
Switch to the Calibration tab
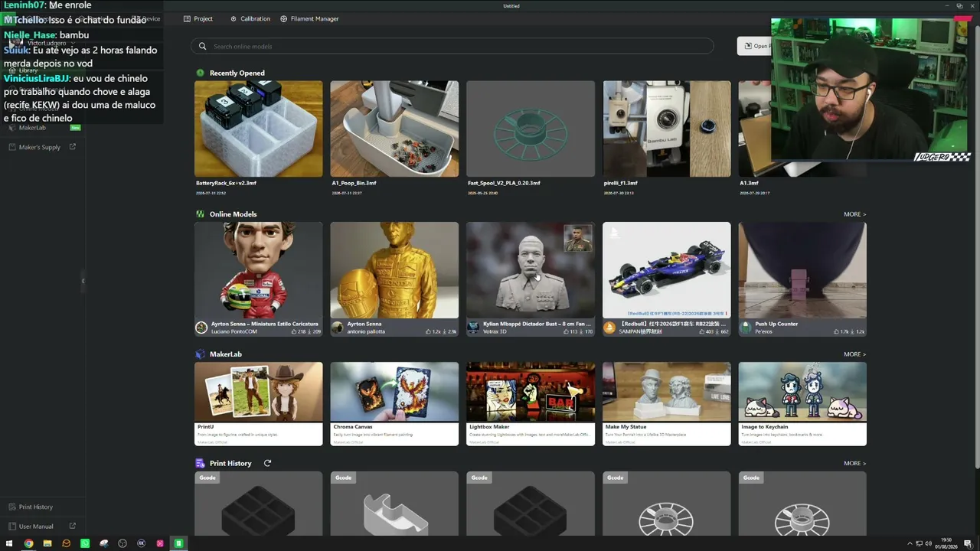point(250,18)
